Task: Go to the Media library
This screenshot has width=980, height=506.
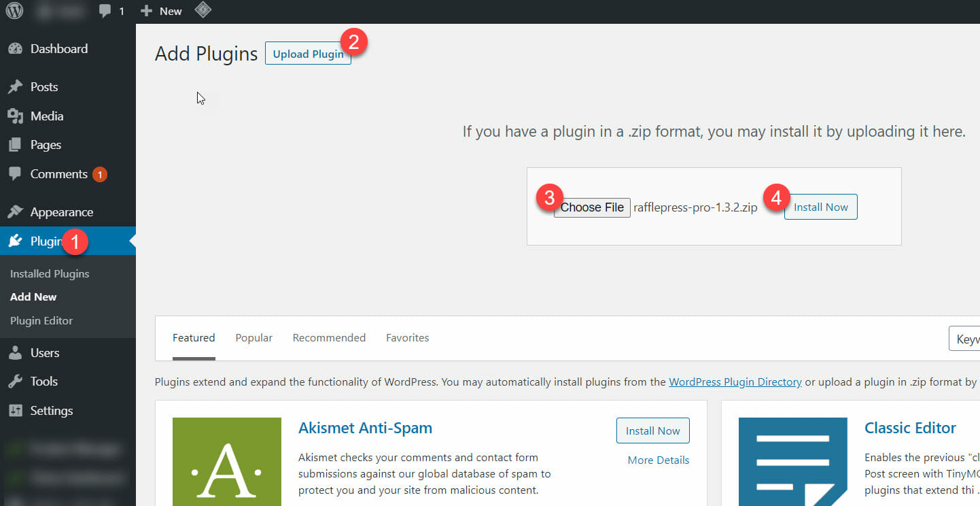Action: (x=46, y=116)
